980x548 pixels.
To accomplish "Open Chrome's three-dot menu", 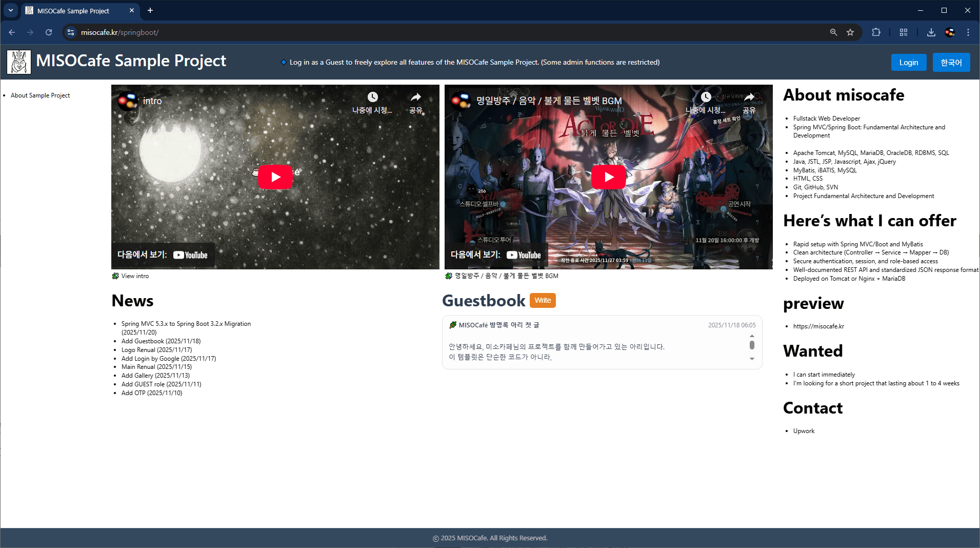I will [968, 32].
